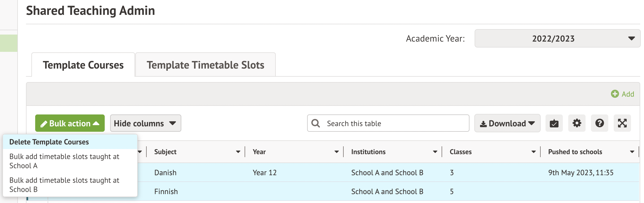Screen dimensions: 644x203
Task: Click the help question mark icon
Action: pyautogui.click(x=599, y=123)
